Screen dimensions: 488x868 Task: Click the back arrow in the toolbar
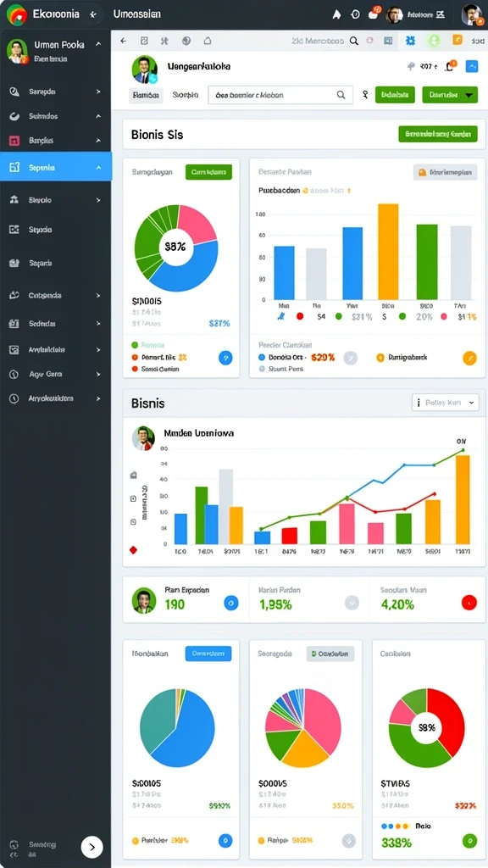[123, 41]
